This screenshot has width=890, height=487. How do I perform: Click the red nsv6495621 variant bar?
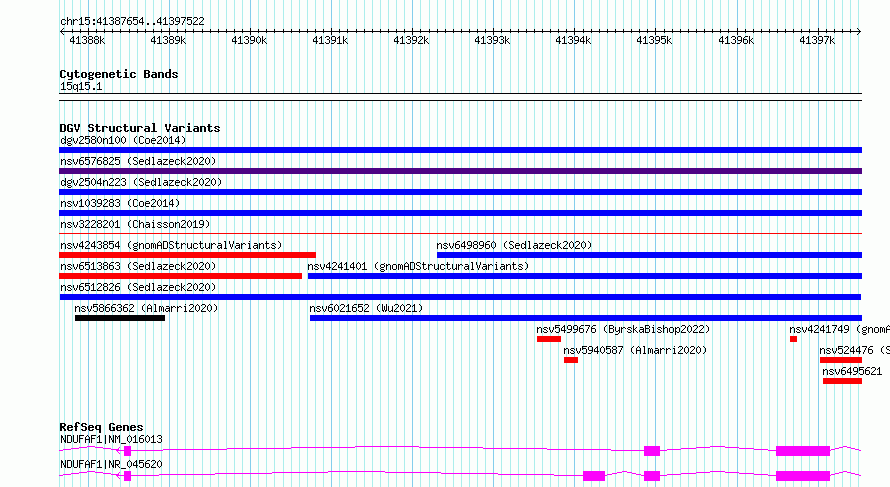click(x=842, y=381)
